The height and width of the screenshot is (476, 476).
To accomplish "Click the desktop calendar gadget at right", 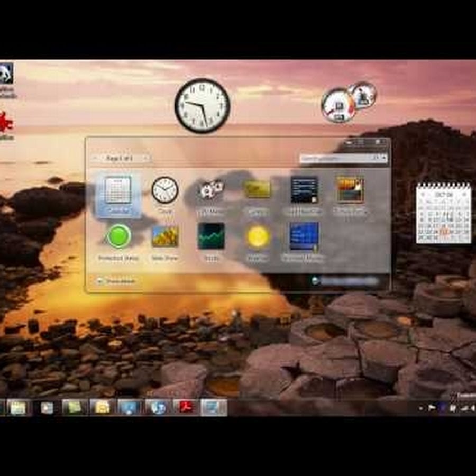I will pyautogui.click(x=443, y=213).
